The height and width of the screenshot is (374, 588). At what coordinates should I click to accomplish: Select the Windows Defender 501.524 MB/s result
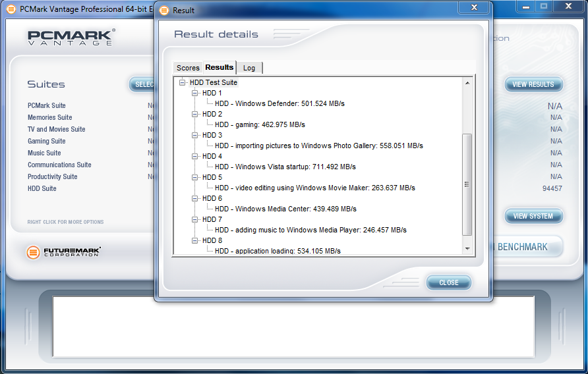coord(279,103)
